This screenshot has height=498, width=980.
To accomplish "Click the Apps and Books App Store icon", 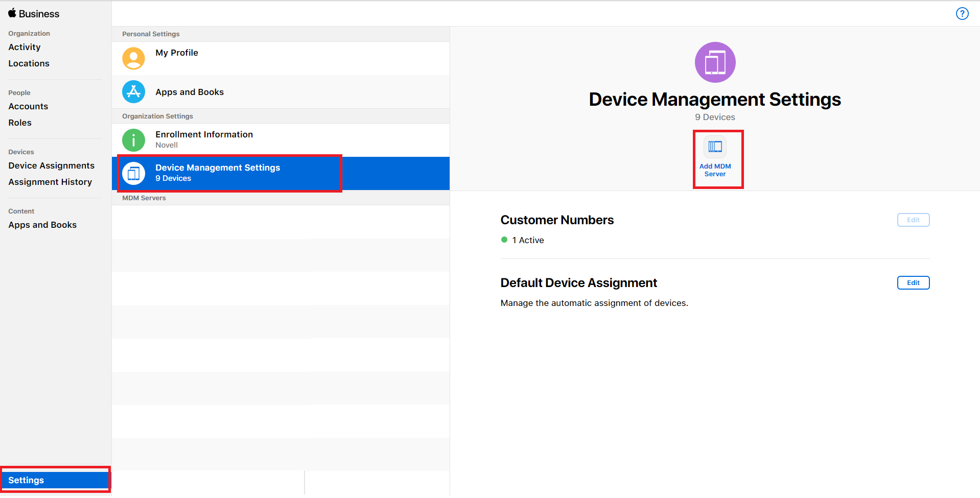I will (x=133, y=92).
